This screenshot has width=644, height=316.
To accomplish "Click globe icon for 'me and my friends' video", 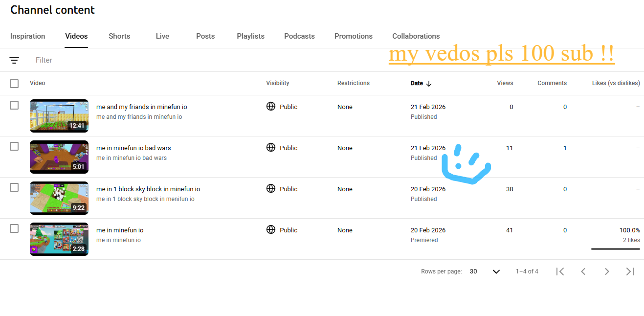I will (271, 106).
